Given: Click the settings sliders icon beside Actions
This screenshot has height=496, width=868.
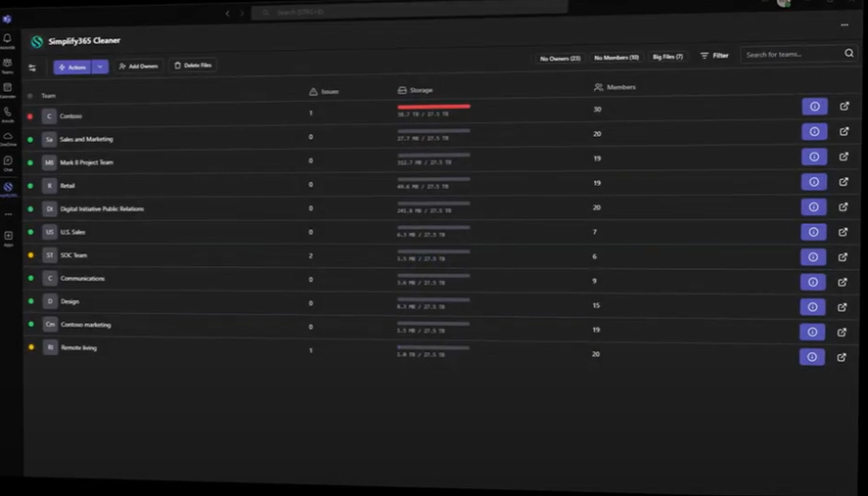Looking at the screenshot, I should tap(32, 68).
